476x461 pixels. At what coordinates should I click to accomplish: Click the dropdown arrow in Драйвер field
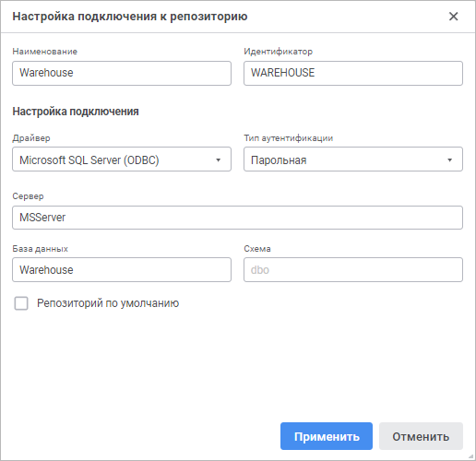tap(218, 160)
